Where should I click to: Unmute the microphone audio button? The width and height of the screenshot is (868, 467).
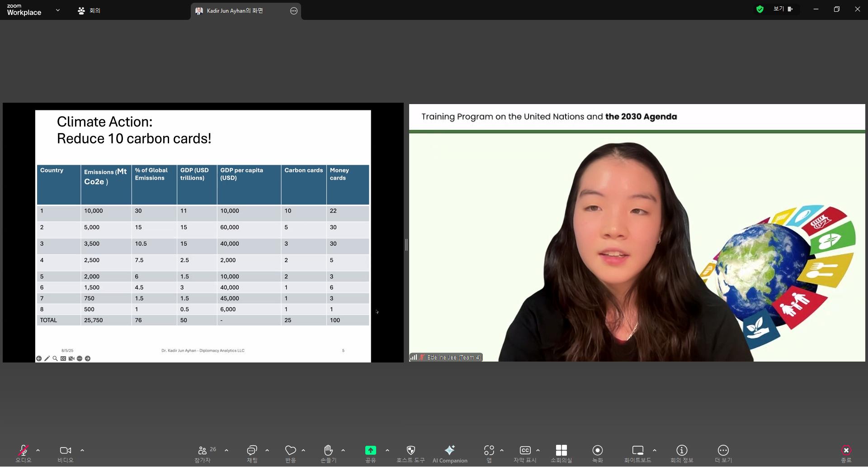click(24, 451)
